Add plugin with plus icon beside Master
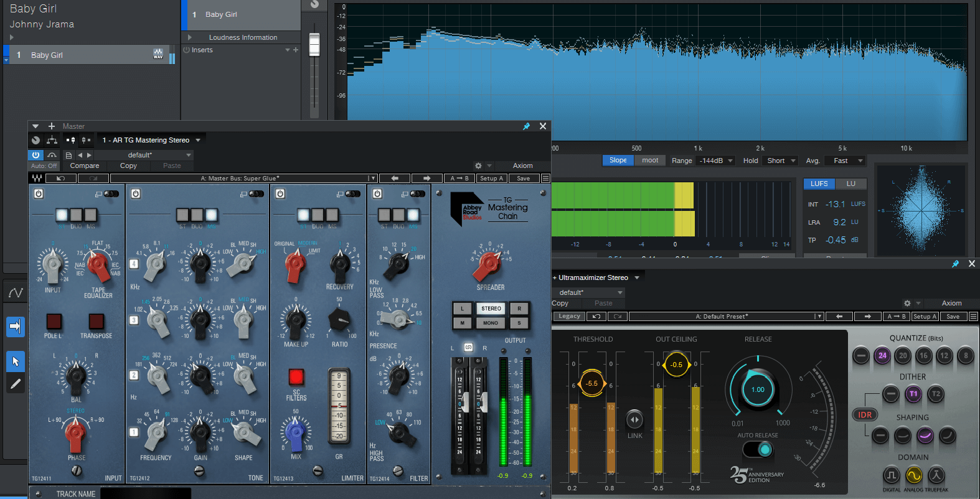 click(x=52, y=126)
